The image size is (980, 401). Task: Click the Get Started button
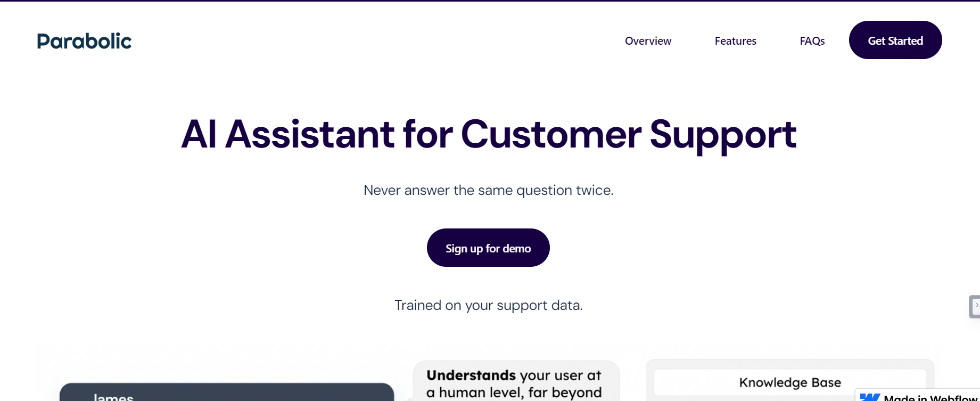coord(895,40)
